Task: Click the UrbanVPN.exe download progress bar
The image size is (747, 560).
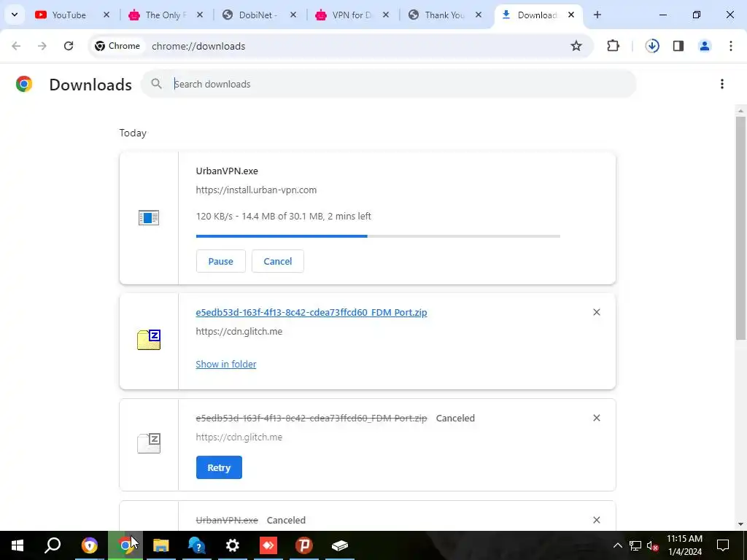Action: pos(378,236)
